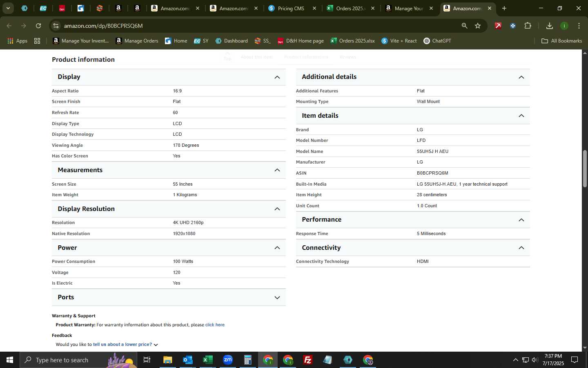
Task: Open All Bookmarks folder
Action: [561, 41]
